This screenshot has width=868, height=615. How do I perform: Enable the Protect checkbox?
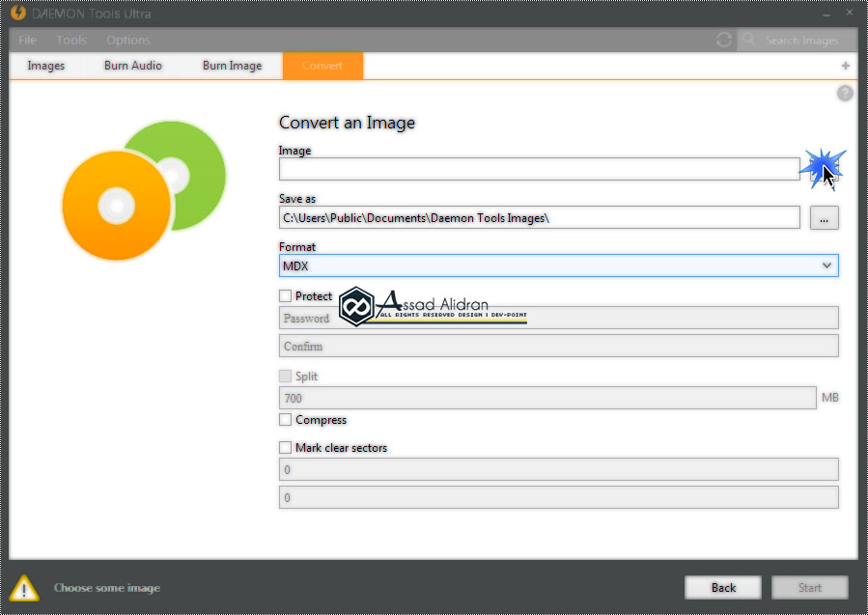[x=285, y=296]
